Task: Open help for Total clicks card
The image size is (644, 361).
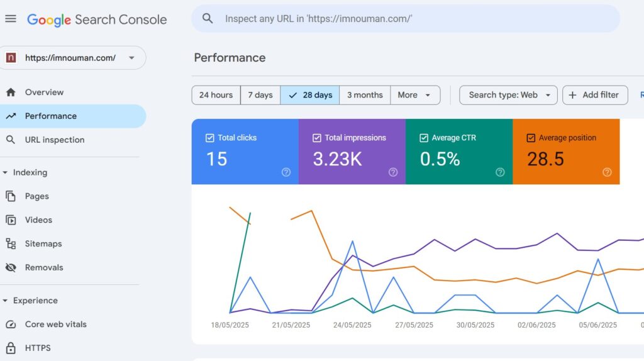Action: pyautogui.click(x=286, y=172)
